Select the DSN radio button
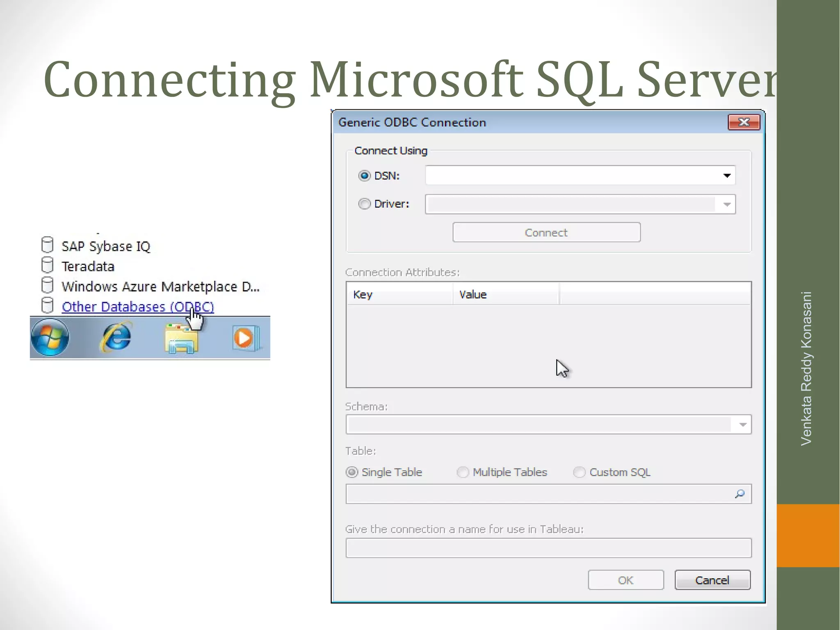This screenshot has width=840, height=630. tap(364, 176)
